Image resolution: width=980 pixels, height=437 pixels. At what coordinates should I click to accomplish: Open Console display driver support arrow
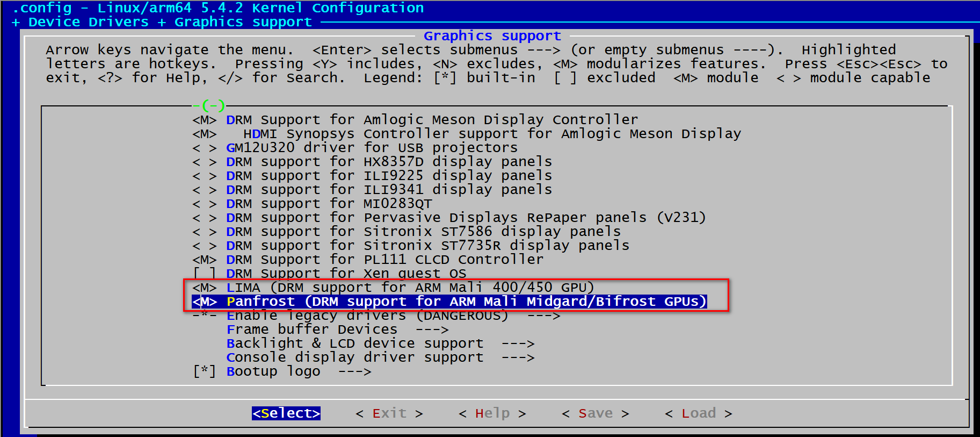point(518,357)
